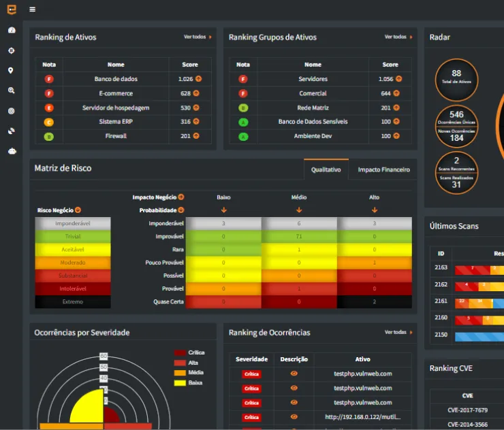Image resolution: width=504 pixels, height=430 pixels.
Task: Select the Moderado risk level swatch
Action: click(x=73, y=263)
